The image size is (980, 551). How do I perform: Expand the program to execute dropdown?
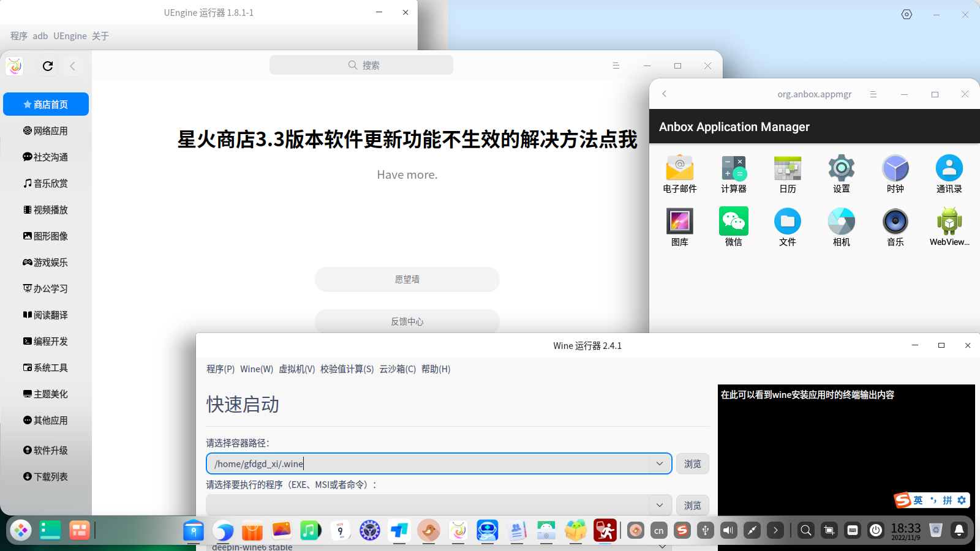click(660, 505)
